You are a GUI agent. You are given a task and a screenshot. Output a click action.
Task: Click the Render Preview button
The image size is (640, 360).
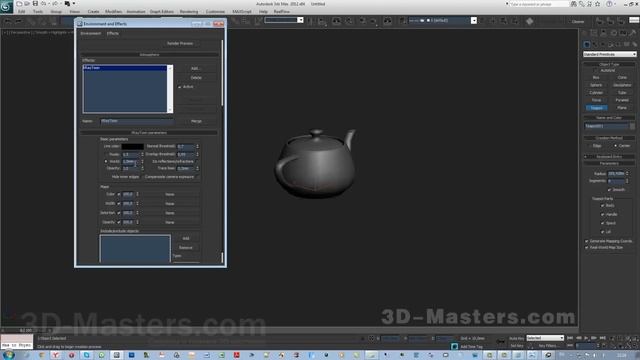180,43
